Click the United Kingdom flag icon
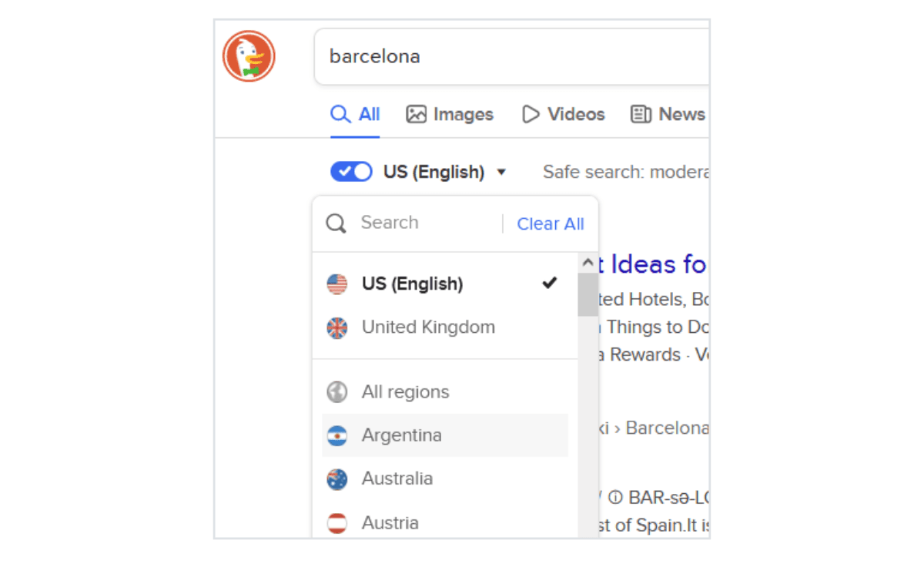 337,328
